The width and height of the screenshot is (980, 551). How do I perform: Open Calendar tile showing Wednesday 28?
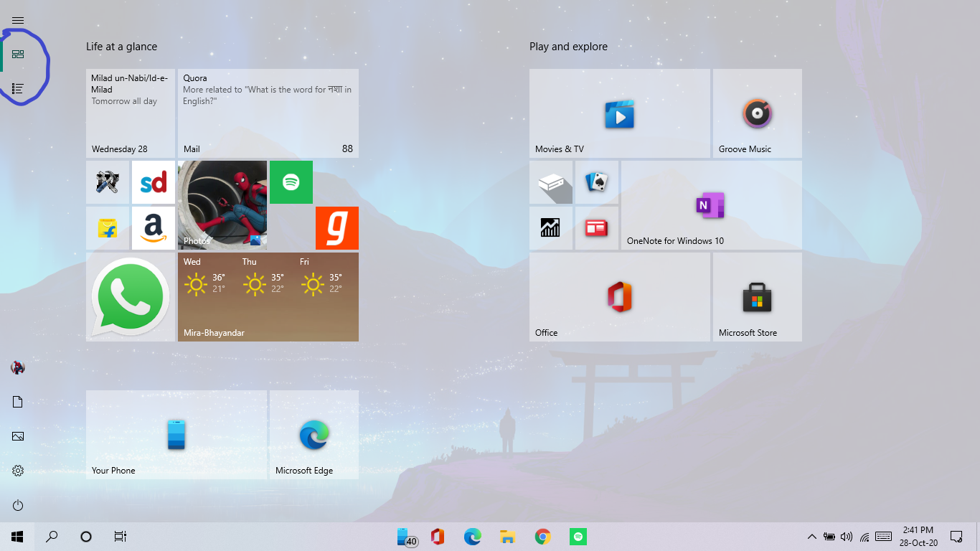point(131,113)
